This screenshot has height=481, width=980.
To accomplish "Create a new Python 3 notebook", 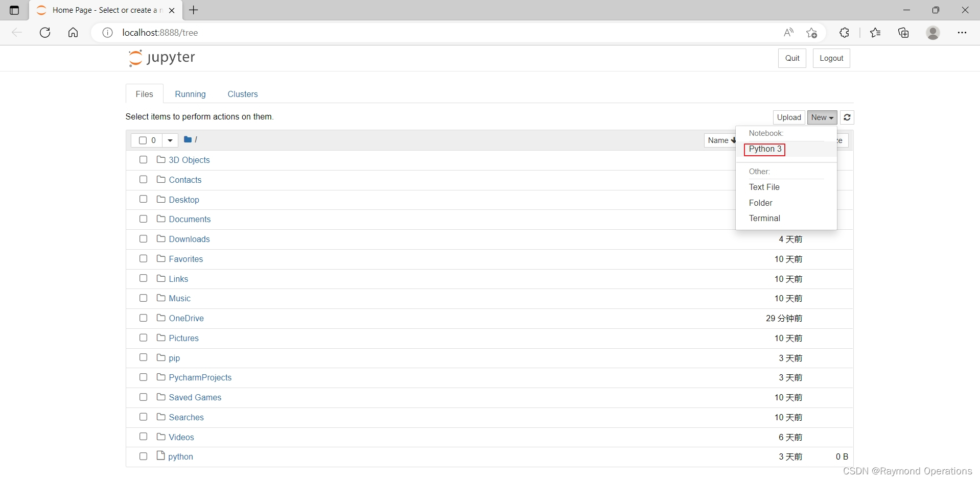I will [x=765, y=149].
